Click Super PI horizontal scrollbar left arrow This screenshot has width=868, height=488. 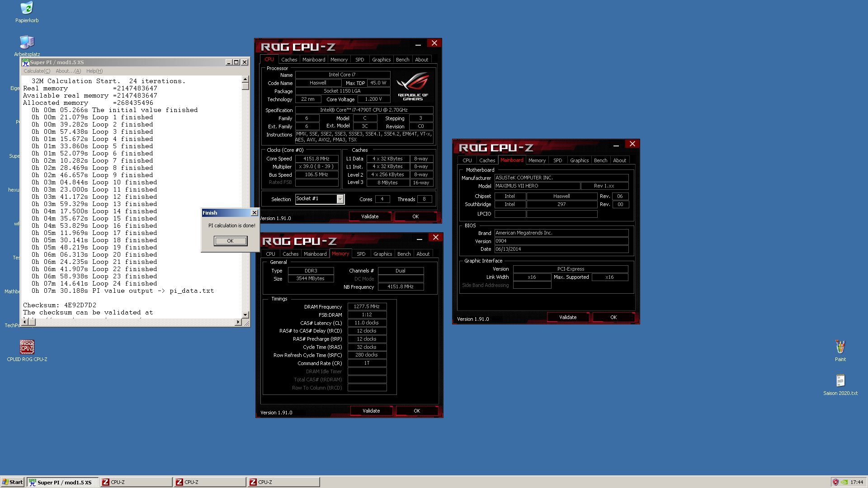(x=25, y=322)
